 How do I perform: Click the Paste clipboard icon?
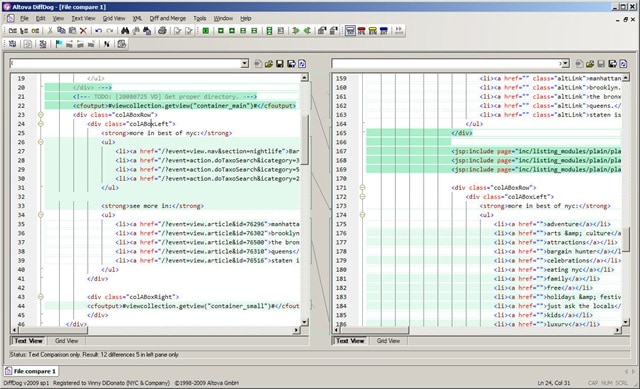tap(72, 31)
